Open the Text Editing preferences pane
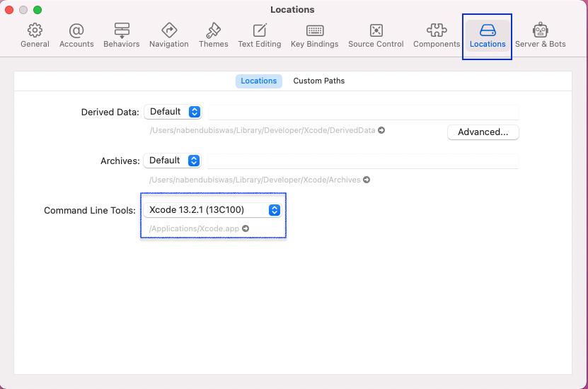 pos(260,35)
